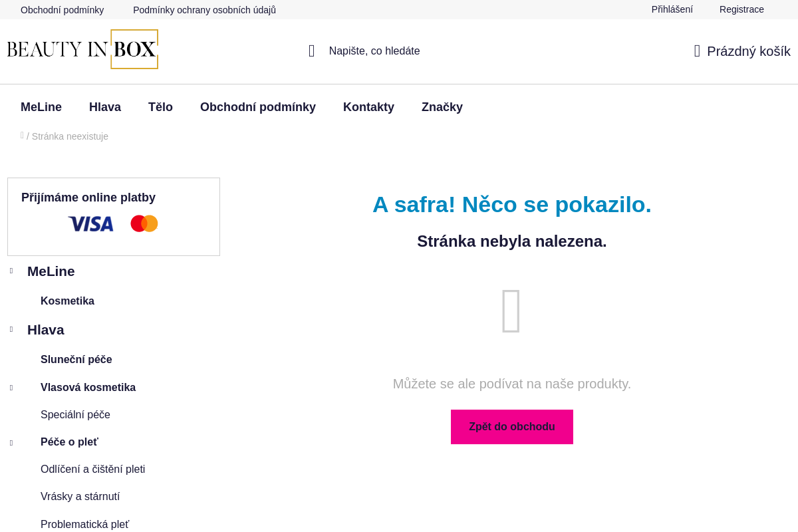
Task: Click the Beauty In Box logo
Action: [x=82, y=49]
